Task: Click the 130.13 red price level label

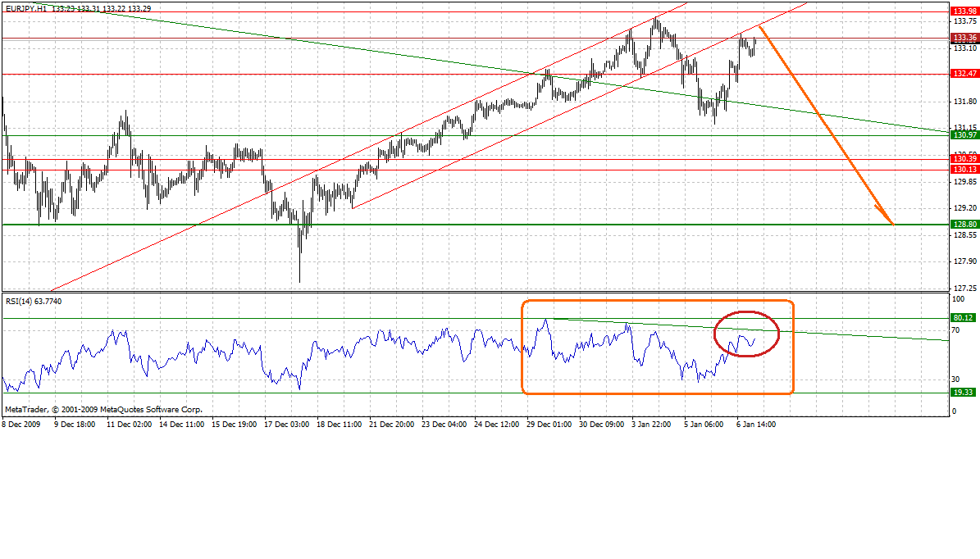Action: [964, 170]
